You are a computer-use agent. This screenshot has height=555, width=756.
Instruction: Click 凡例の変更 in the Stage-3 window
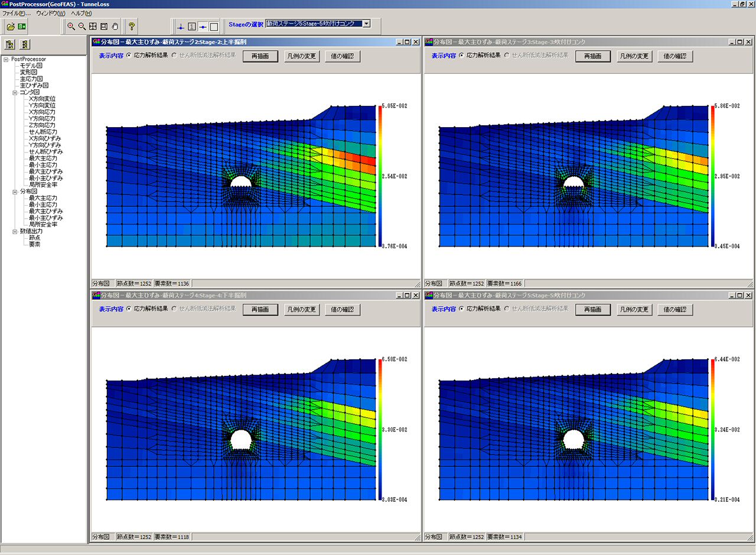pos(634,56)
